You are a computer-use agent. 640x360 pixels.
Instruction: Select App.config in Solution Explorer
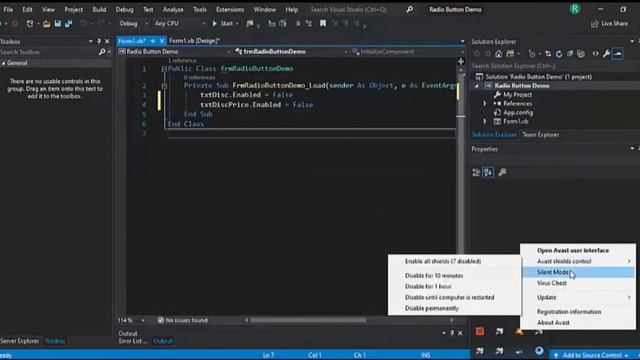point(518,113)
